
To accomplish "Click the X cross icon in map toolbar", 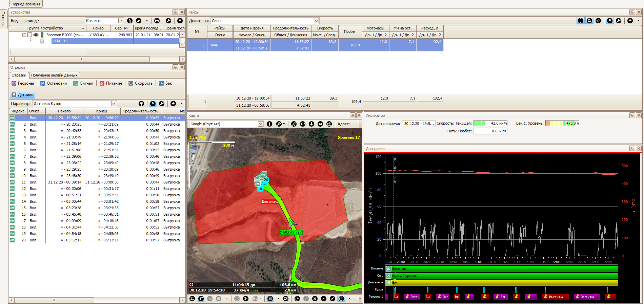I will 315,299.
